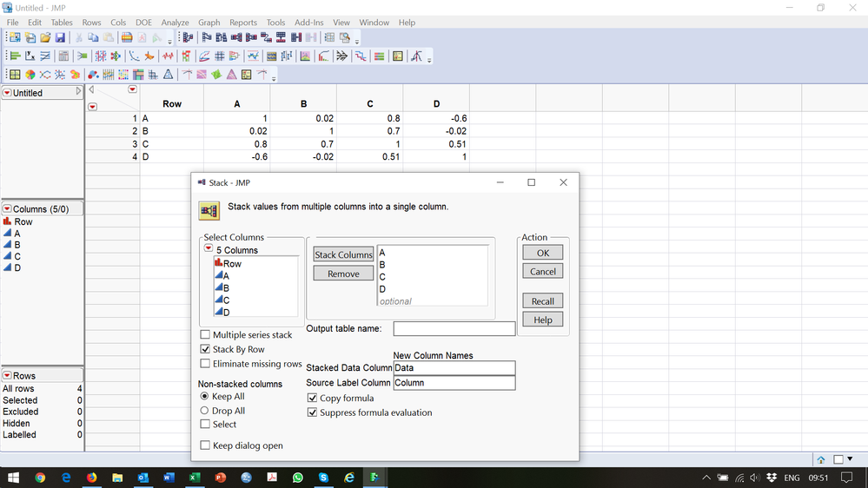Uncheck Stack By Row checkbox
Viewport: 868px width, 488px height.
point(205,349)
